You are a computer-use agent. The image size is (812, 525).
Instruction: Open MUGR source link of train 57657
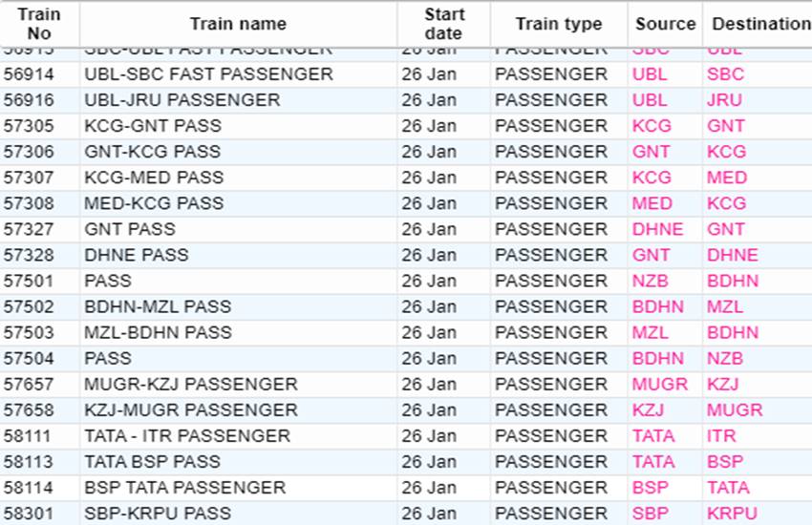[659, 384]
